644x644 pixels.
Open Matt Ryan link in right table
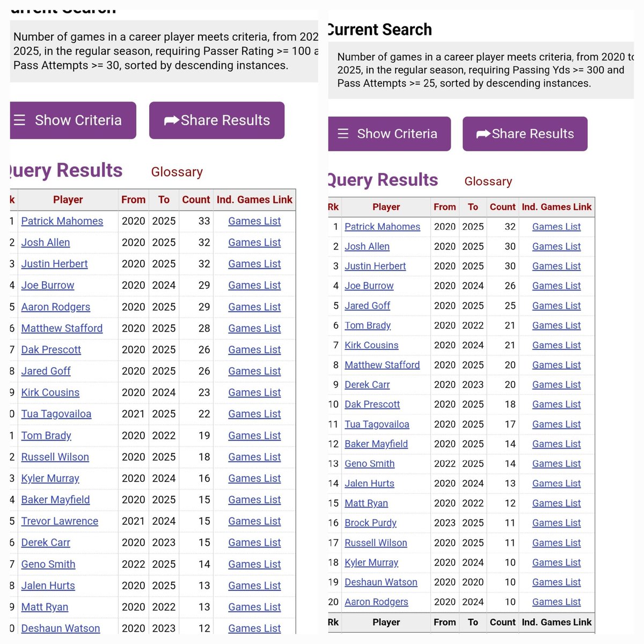pyautogui.click(x=366, y=503)
